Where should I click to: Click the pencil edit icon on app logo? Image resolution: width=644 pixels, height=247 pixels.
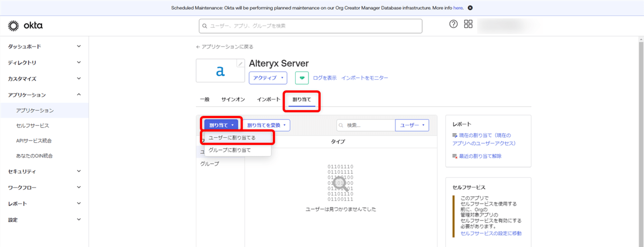tap(240, 63)
